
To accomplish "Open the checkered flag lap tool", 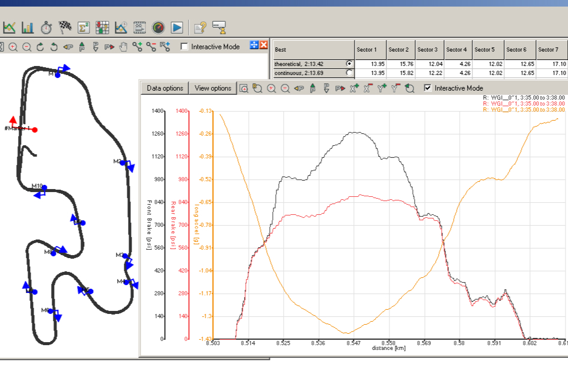I will click(x=65, y=27).
